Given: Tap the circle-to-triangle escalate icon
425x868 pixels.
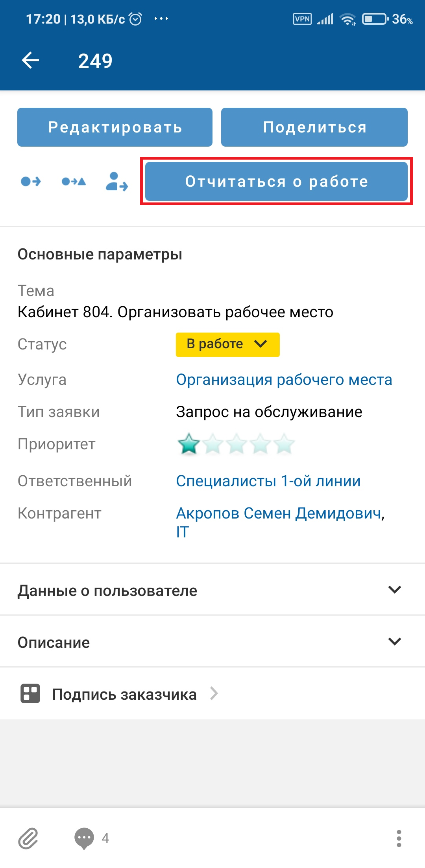Looking at the screenshot, I should tap(74, 181).
